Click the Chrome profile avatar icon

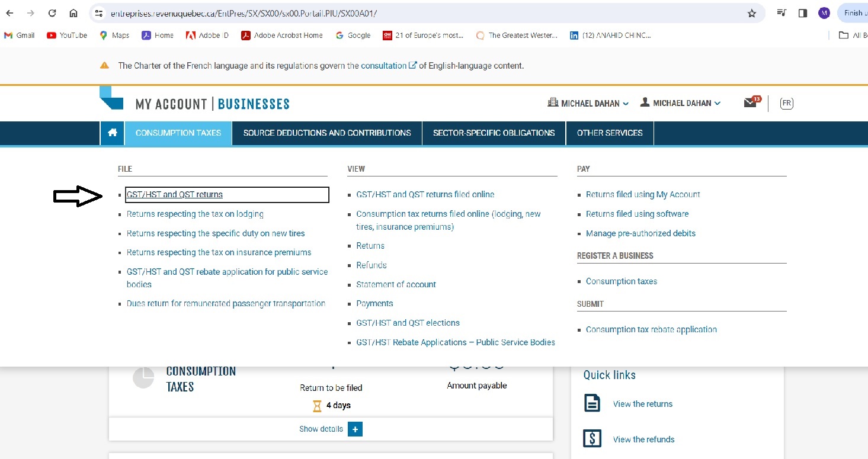click(824, 13)
